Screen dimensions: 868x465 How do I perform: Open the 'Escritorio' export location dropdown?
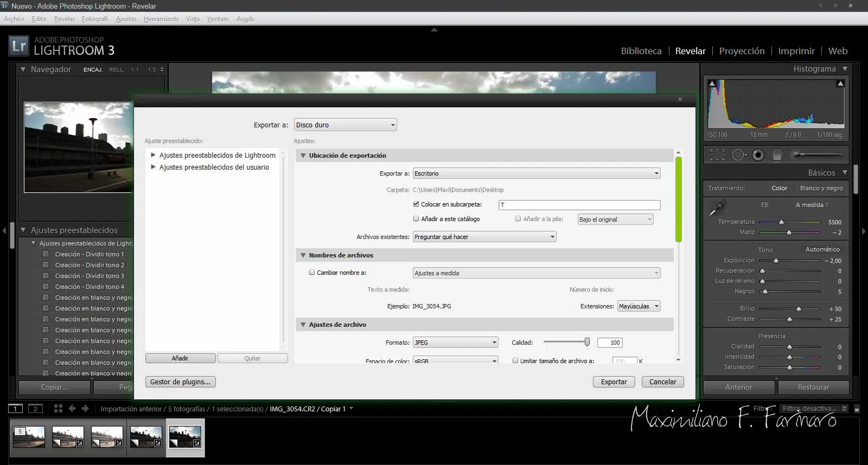[537, 173]
